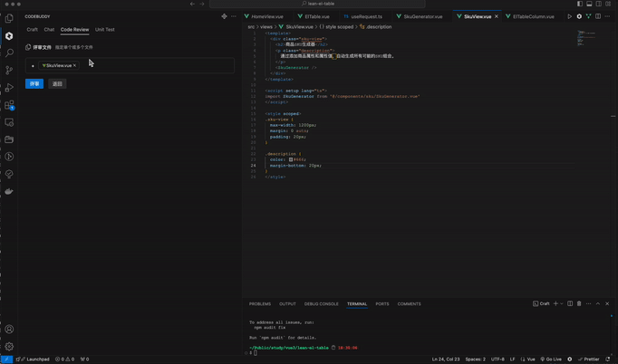Toggle primary sidebar layout icon in title bar
Viewport: 618px width, 364px height.
point(580,4)
